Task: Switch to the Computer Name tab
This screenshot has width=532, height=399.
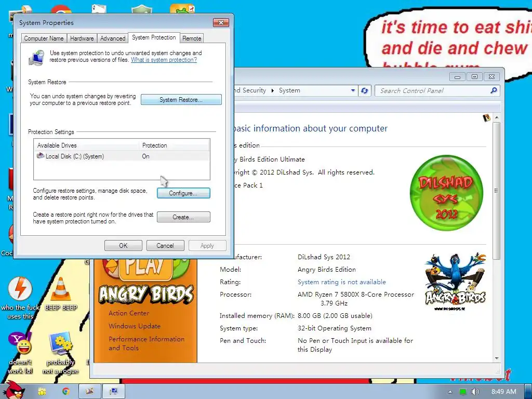Action: pyautogui.click(x=44, y=38)
